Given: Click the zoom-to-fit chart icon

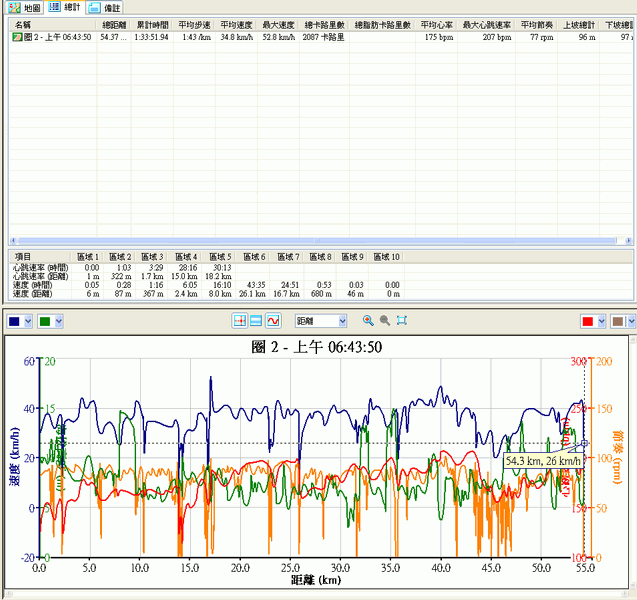Looking at the screenshot, I should [x=401, y=321].
